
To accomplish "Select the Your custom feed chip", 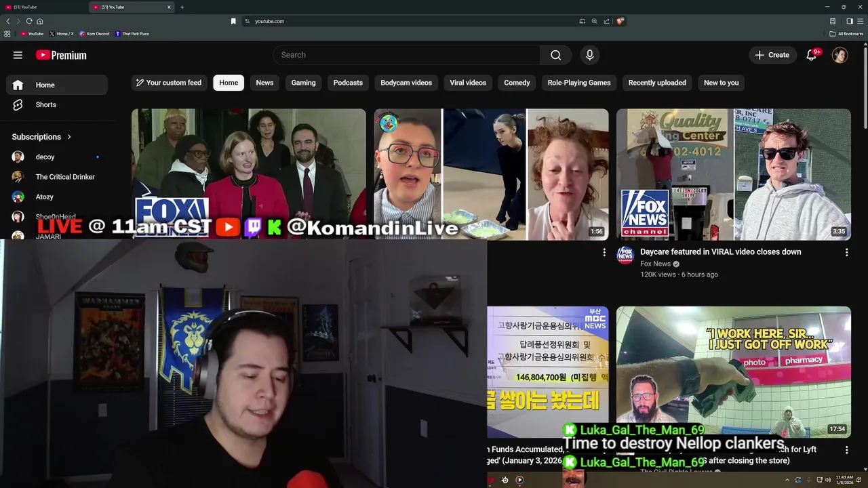I will [x=168, y=83].
